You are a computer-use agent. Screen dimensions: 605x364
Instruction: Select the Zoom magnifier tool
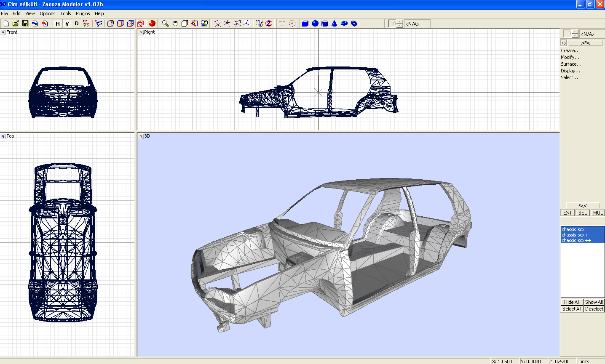tap(165, 24)
